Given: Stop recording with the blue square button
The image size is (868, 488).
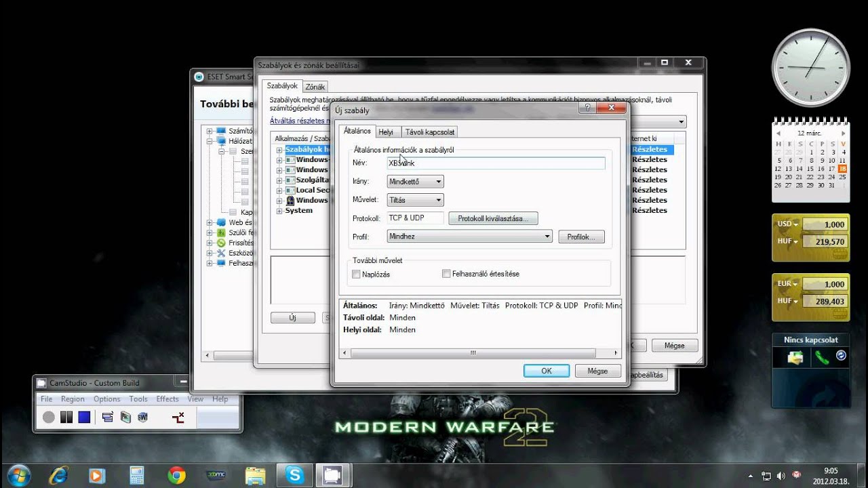Looking at the screenshot, I should point(84,418).
